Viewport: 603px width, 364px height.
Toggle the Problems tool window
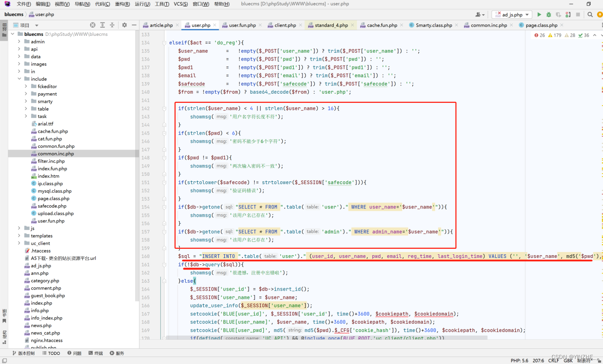pyautogui.click(x=74, y=353)
